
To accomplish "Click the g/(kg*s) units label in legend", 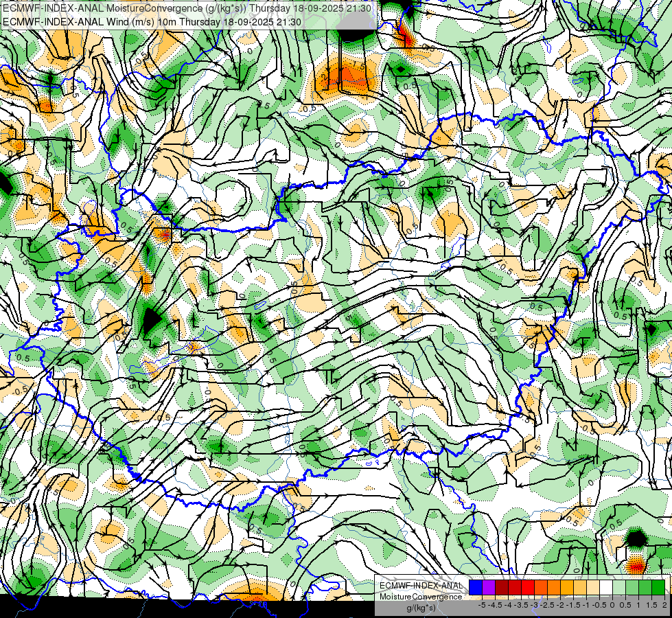I will coord(421,608).
